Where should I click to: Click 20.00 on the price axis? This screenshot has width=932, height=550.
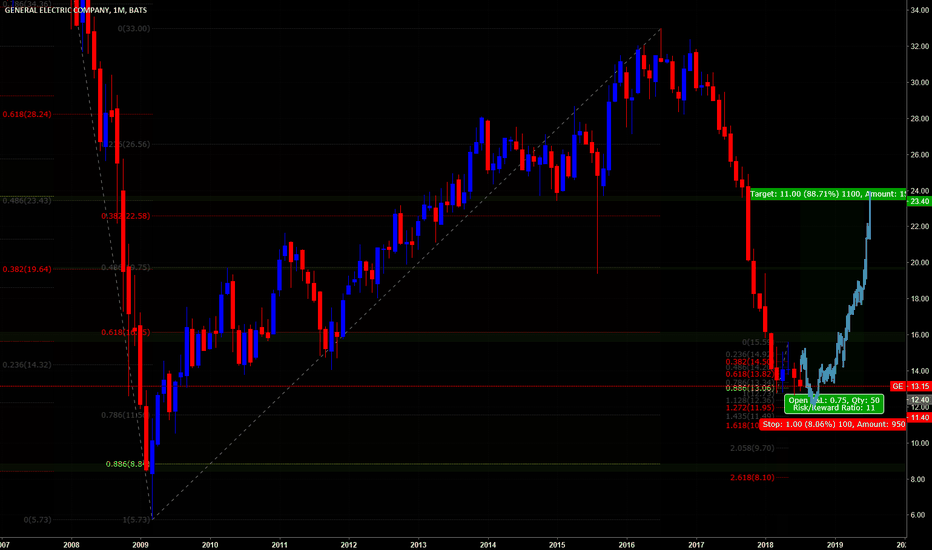pos(920,263)
